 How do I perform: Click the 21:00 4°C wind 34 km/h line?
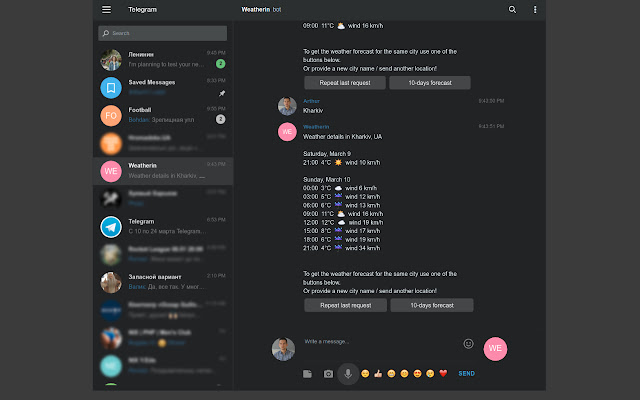click(341, 248)
